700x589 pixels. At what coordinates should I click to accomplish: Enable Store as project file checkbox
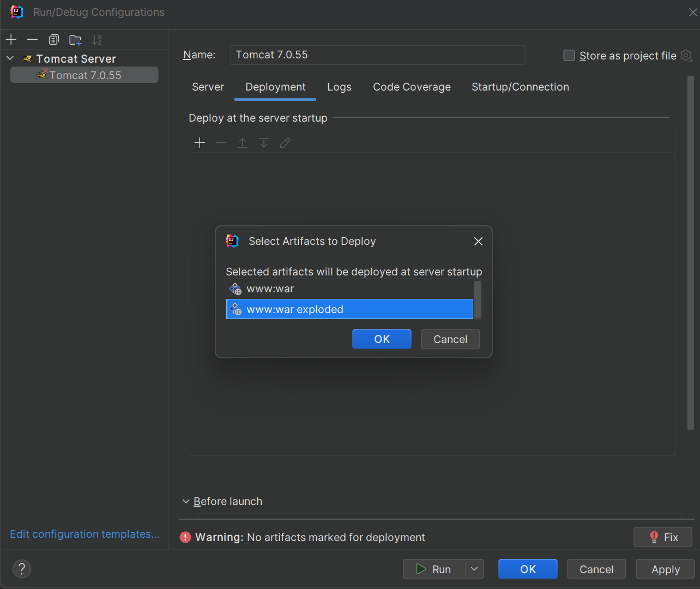point(569,55)
